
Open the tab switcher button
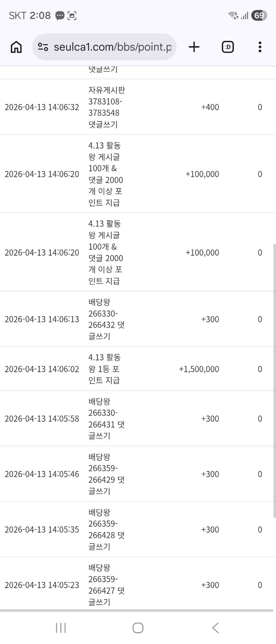pyautogui.click(x=228, y=47)
